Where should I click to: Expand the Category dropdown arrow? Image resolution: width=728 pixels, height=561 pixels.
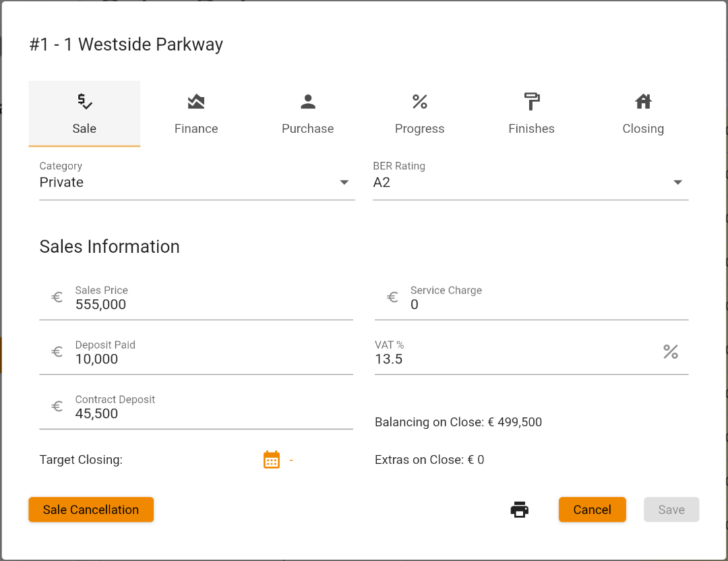point(344,183)
